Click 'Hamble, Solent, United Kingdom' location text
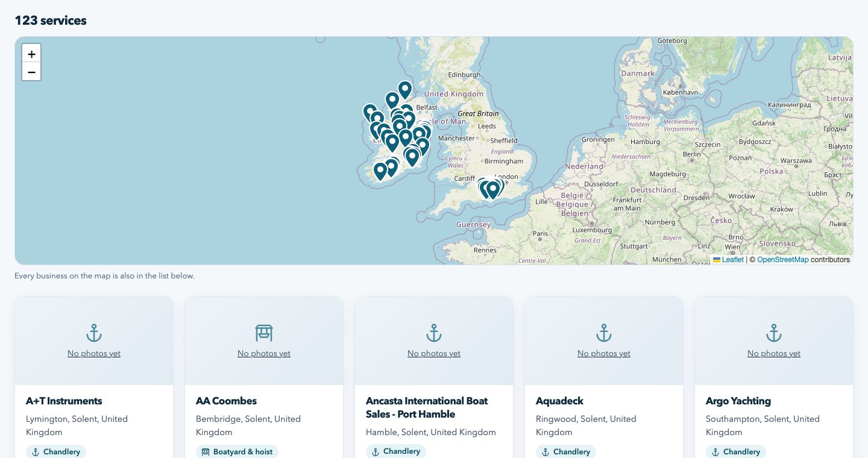Viewport: 868px width, 458px height. [431, 432]
